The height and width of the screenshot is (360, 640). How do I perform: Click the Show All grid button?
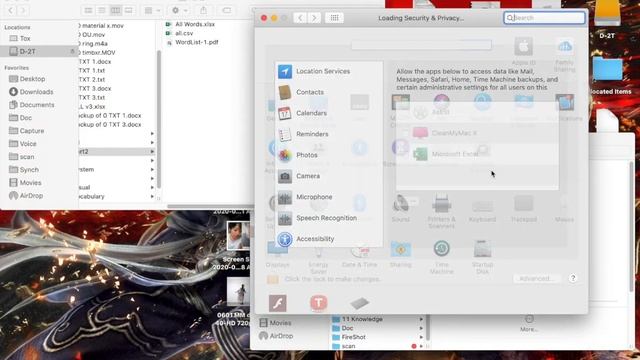(x=334, y=18)
